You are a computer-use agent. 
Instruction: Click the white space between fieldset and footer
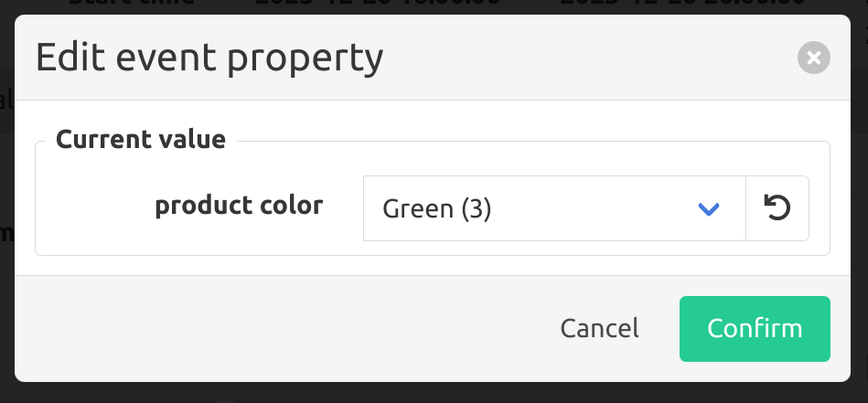433,265
